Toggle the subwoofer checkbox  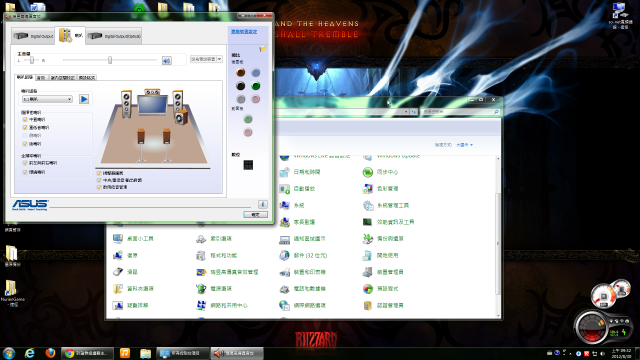pos(25,128)
